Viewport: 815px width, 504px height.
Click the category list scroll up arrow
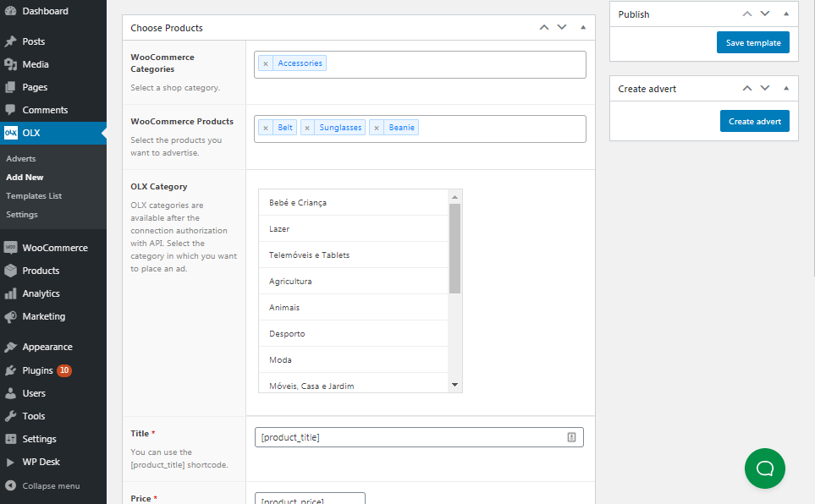(454, 197)
